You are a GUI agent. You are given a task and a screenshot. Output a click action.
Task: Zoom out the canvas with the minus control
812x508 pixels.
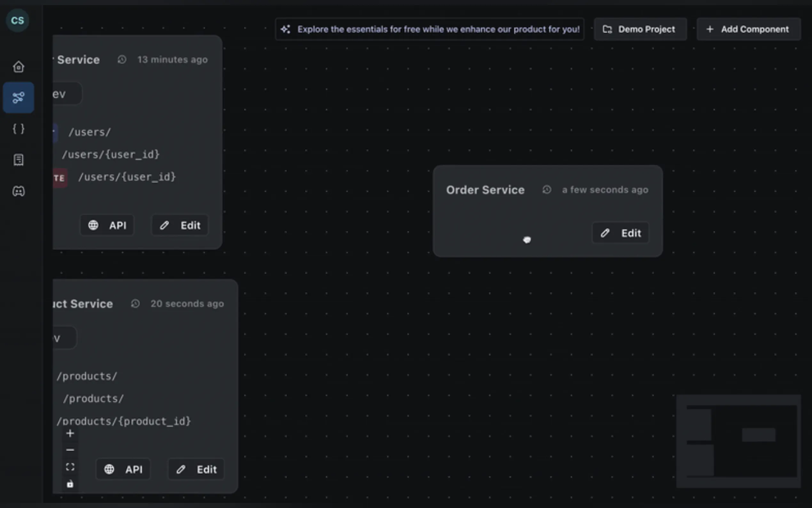[70, 450]
